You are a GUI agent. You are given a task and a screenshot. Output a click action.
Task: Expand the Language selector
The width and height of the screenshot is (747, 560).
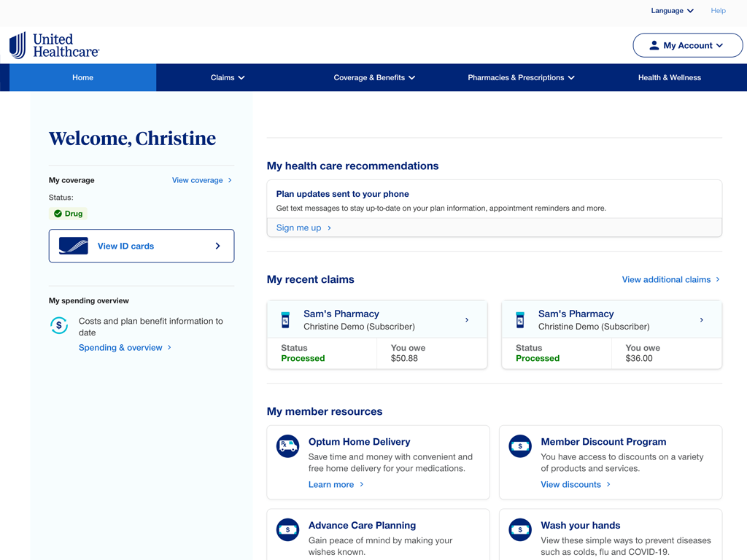[672, 11]
